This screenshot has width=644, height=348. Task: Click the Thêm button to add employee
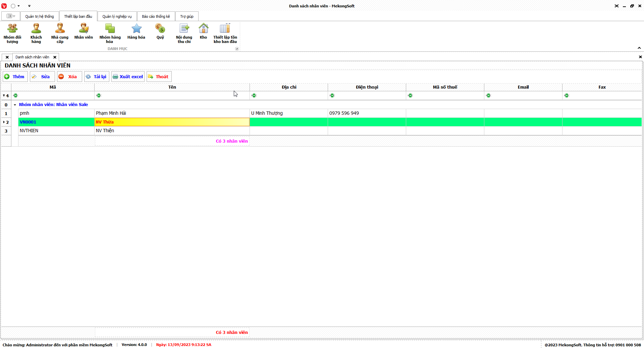click(15, 77)
